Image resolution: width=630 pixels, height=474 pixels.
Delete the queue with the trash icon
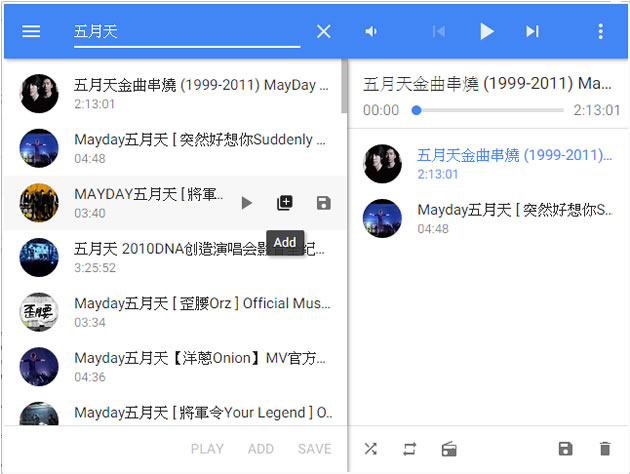pos(605,449)
